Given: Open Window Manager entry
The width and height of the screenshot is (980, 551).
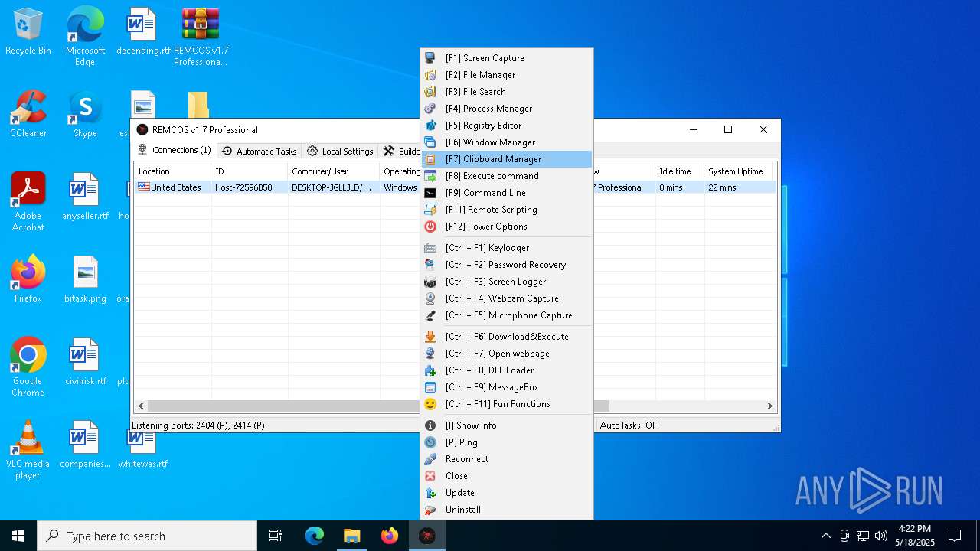Looking at the screenshot, I should 506,142.
